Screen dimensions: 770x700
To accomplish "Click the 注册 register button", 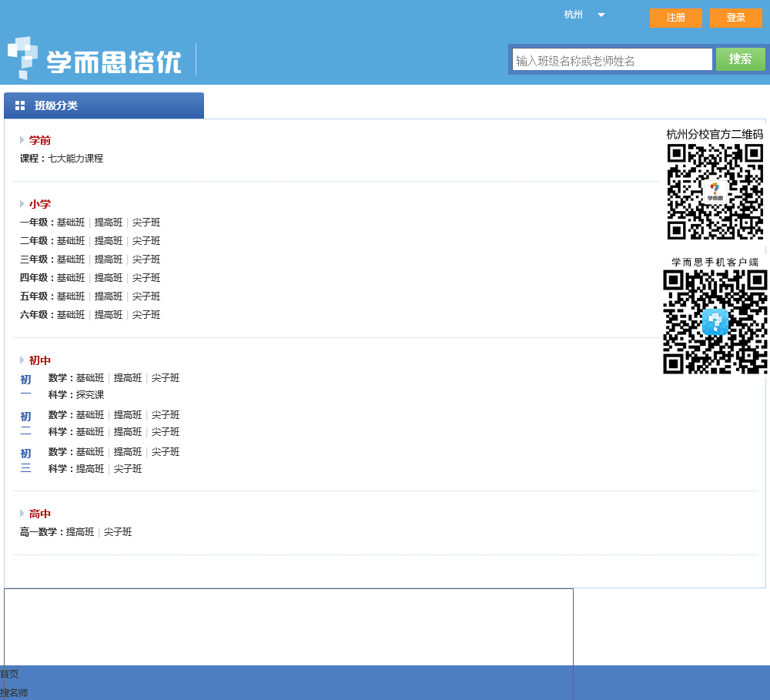I will pos(676,18).
